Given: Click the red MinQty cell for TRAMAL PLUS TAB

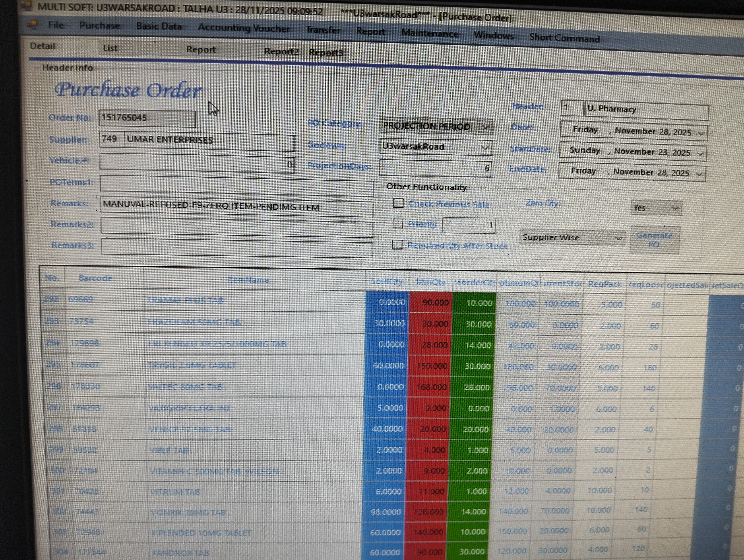Looking at the screenshot, I should [x=431, y=302].
